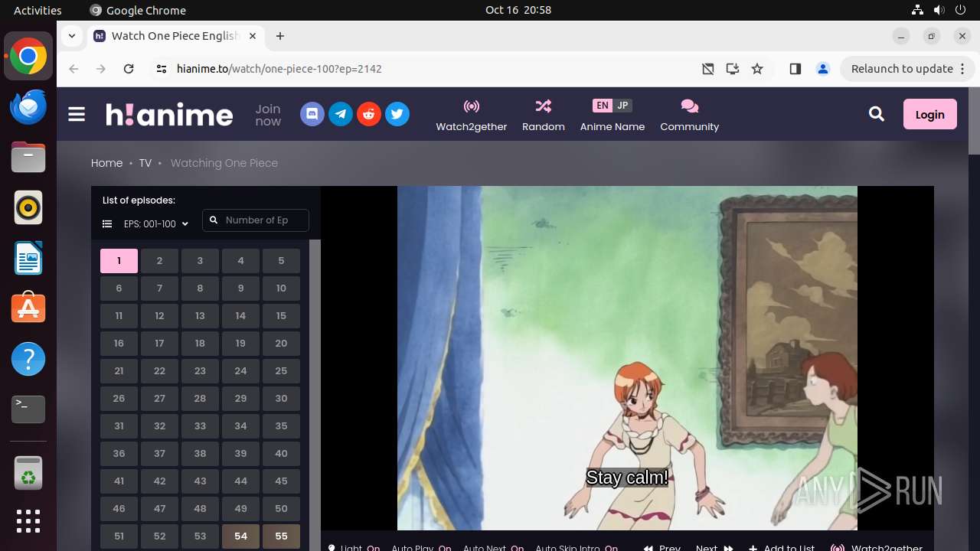Image resolution: width=980 pixels, height=551 pixels.
Task: Open a new tab with plus button
Action: (x=280, y=36)
